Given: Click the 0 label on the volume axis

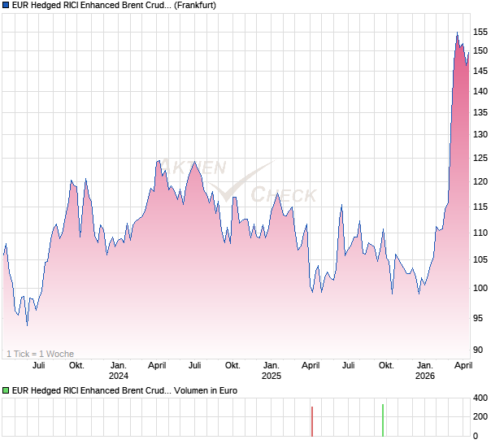Looking at the screenshot, I should [476, 437].
